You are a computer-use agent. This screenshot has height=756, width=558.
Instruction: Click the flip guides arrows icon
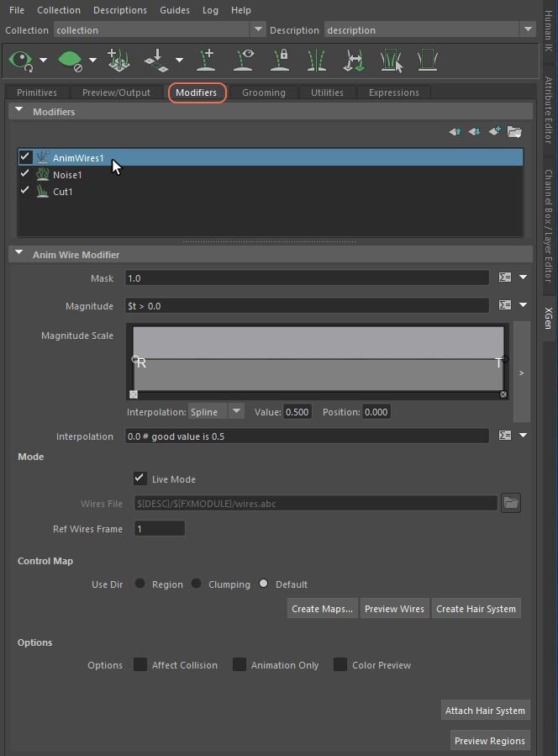coord(354,61)
